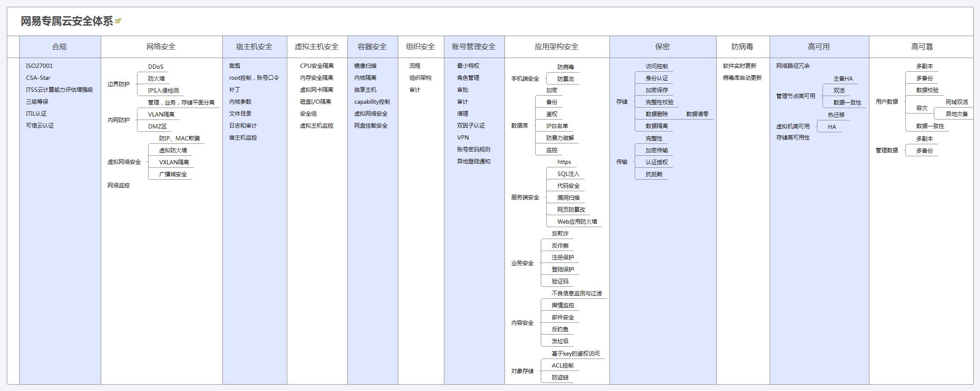
Task: Click the 三级等保 entry
Action: coord(37,102)
